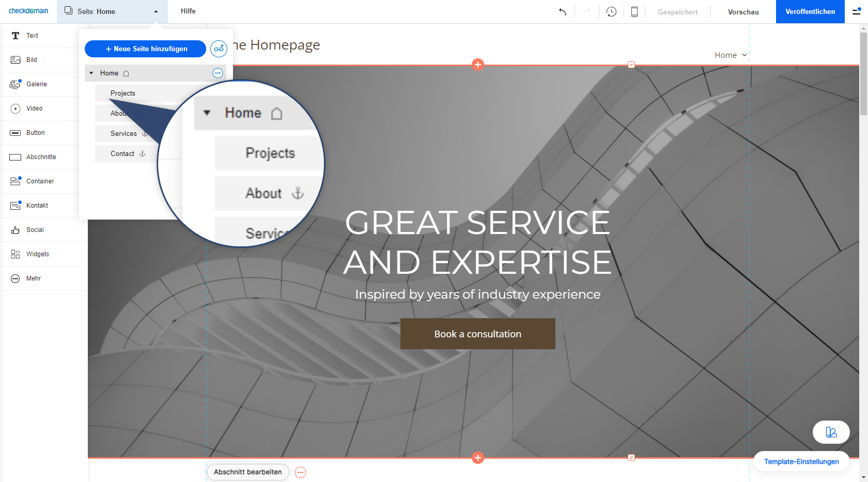The image size is (868, 482).
Task: Open the Seite: Home page dropdown
Action: (112, 11)
